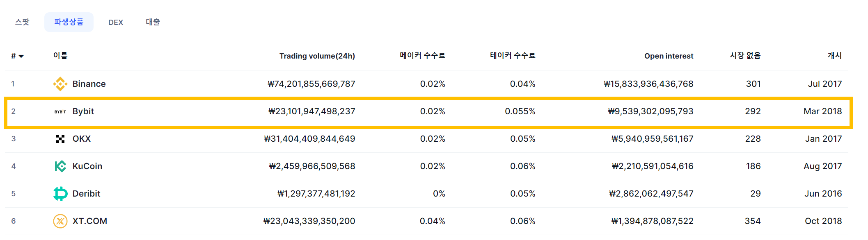This screenshot has width=868, height=240.
Task: Open the 대출 tab
Action: point(153,22)
